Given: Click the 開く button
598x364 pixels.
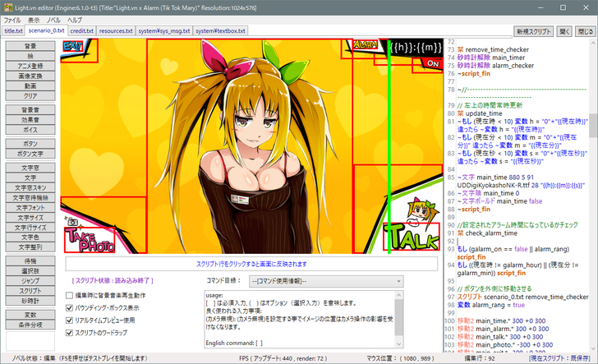Looking at the screenshot, I should coord(564,31).
